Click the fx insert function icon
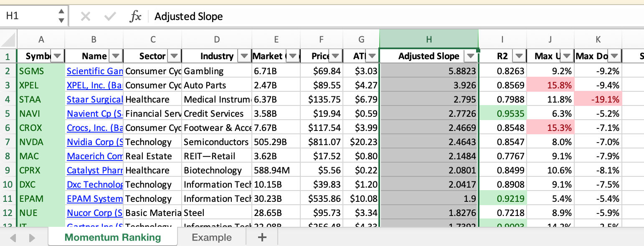The height and width of the screenshot is (246, 644). 135,16
